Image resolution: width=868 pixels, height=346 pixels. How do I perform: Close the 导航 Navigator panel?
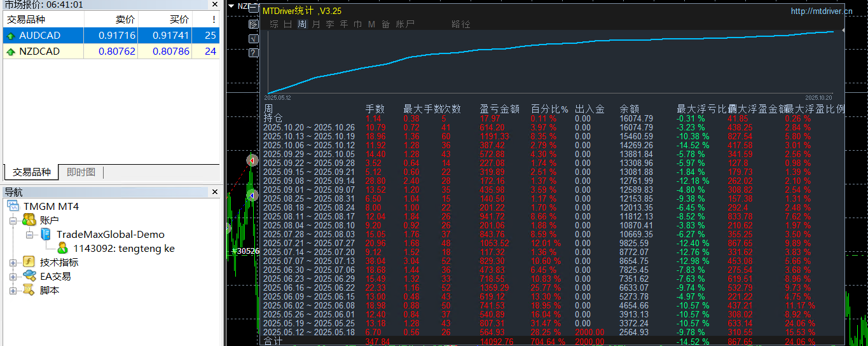pos(216,191)
